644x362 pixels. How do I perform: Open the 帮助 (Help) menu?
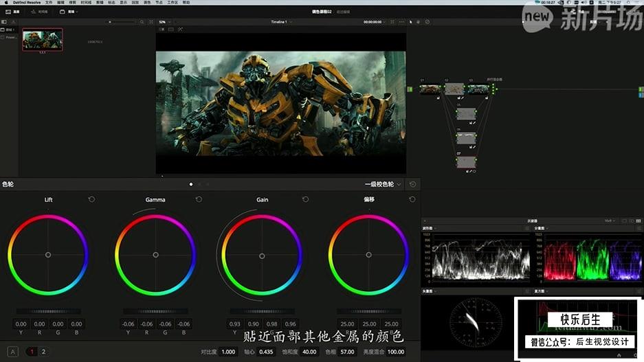186,3
